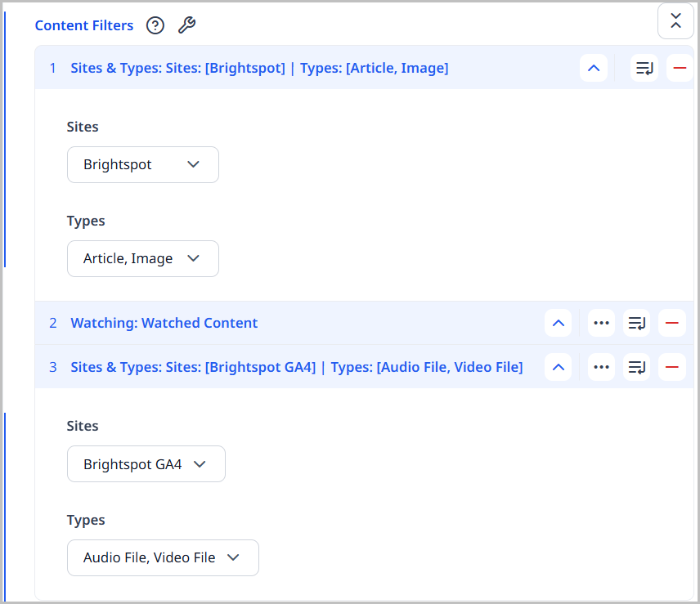The width and height of the screenshot is (700, 604).
Task: Collapse filter 1 with its chevron button
Action: click(594, 68)
